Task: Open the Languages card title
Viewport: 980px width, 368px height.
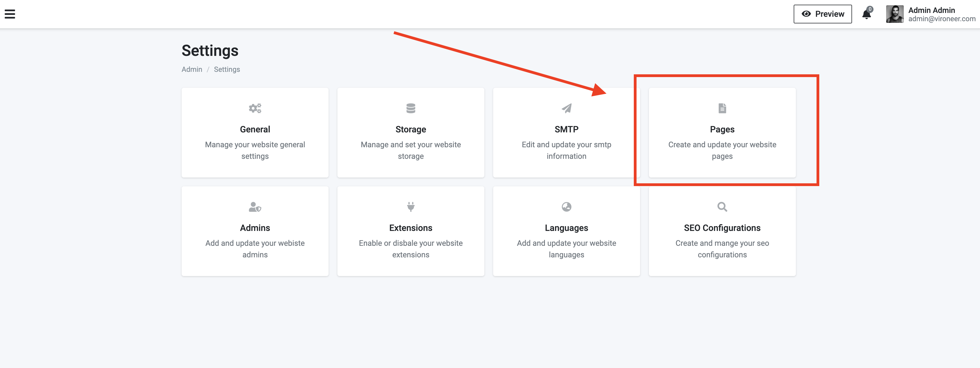Action: point(566,228)
